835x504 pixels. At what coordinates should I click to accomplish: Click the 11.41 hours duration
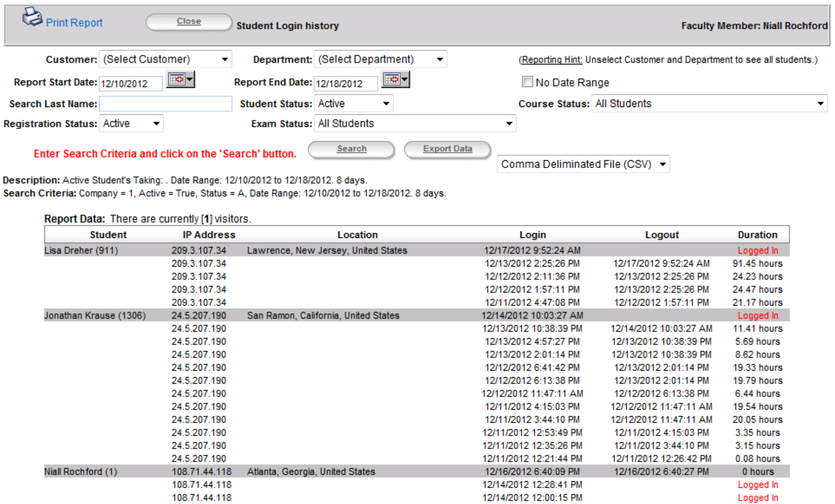(x=757, y=329)
